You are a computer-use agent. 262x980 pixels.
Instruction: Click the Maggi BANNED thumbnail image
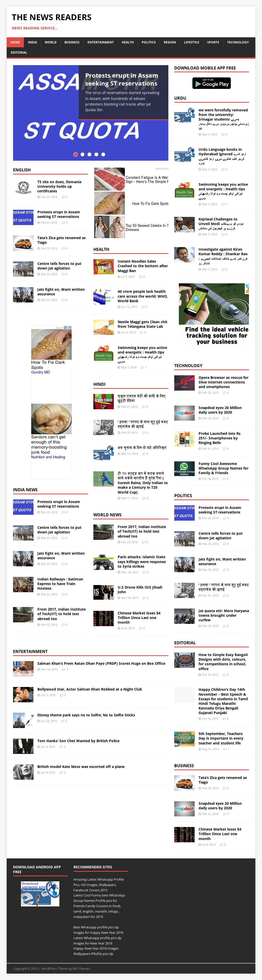(104, 267)
